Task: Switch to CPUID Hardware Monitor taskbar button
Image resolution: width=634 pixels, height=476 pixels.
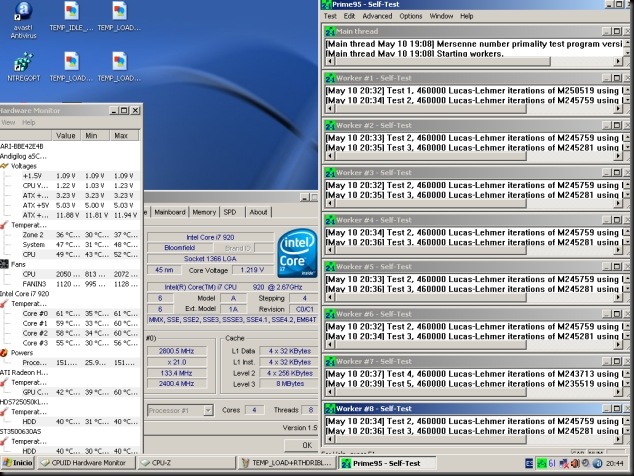Action: [86, 463]
